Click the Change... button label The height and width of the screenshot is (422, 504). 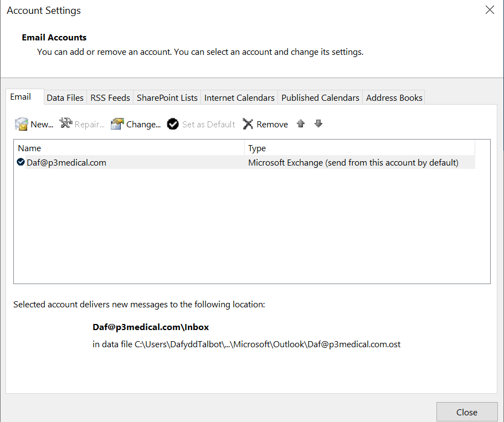[x=143, y=125]
